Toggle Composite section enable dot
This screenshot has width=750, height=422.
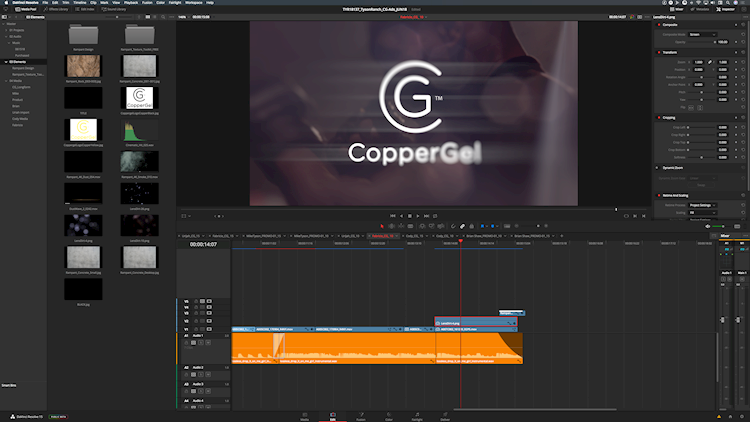(659, 25)
